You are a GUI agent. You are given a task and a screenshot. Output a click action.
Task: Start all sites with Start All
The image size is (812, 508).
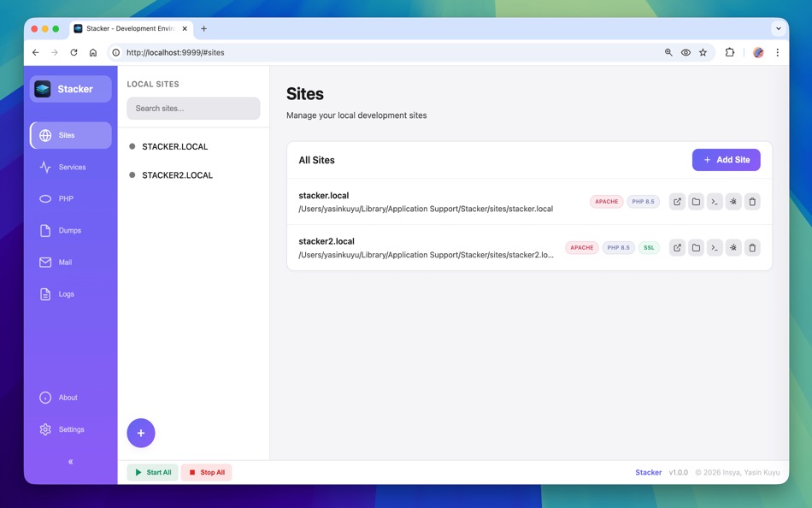click(x=152, y=471)
